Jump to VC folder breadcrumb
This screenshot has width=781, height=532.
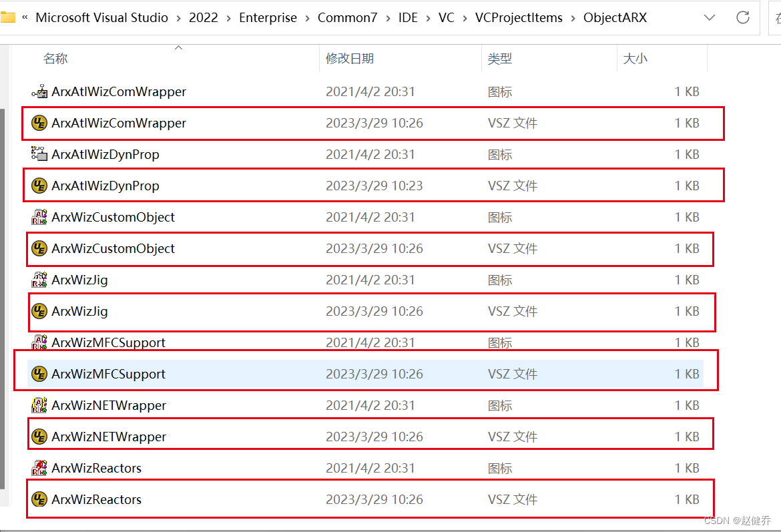447,17
